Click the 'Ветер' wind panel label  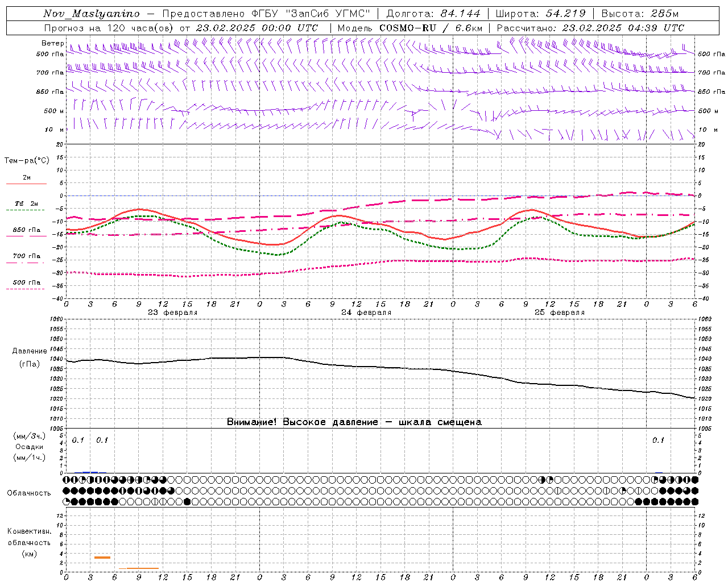click(52, 43)
